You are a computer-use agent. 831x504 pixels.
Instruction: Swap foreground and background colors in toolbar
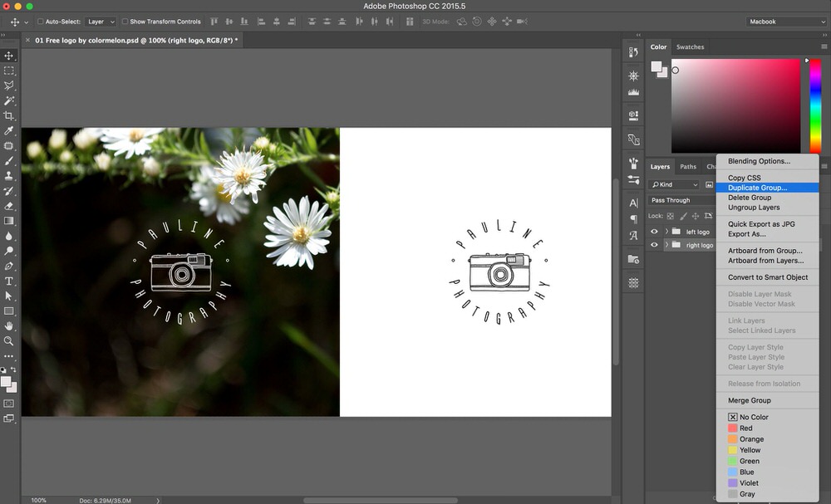[x=14, y=369]
